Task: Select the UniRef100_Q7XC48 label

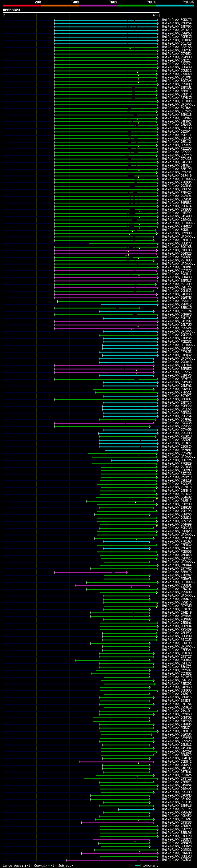Action: coord(176,74)
